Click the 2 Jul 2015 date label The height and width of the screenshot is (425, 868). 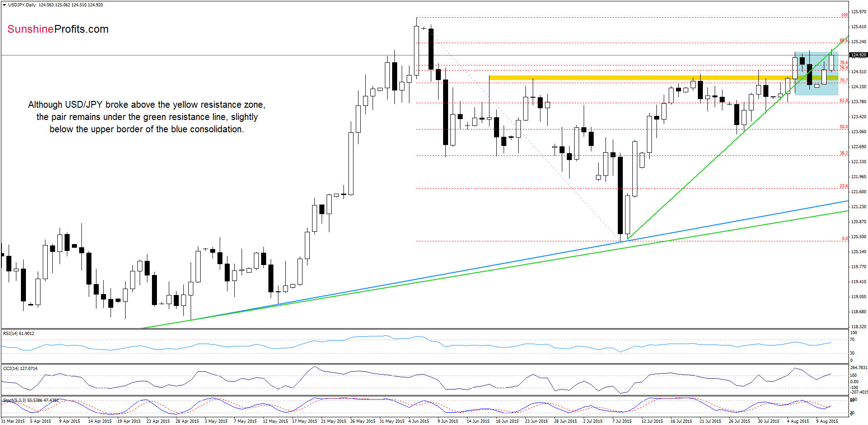593,421
